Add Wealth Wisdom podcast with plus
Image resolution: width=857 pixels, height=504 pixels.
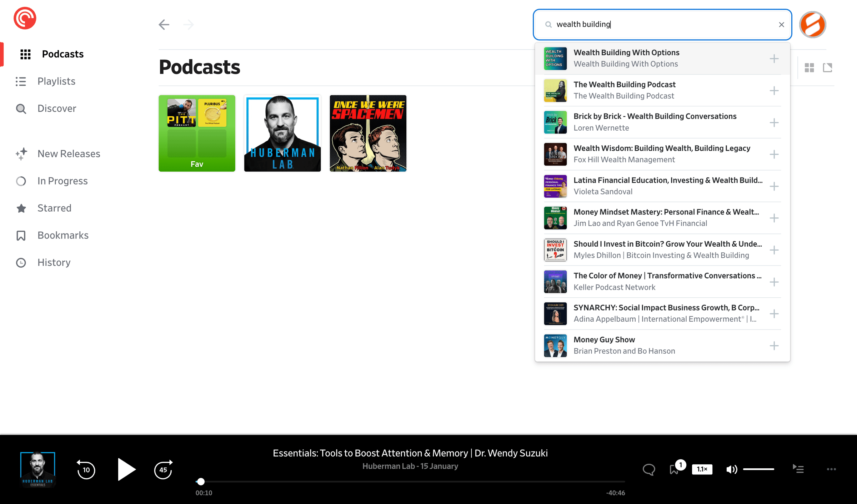click(x=774, y=154)
